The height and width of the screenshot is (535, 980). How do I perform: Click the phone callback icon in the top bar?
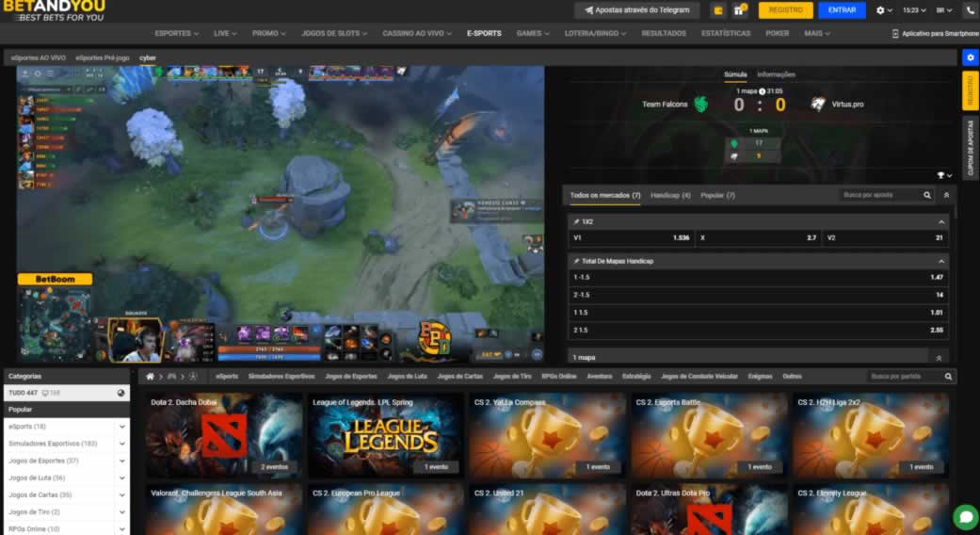coord(971,10)
